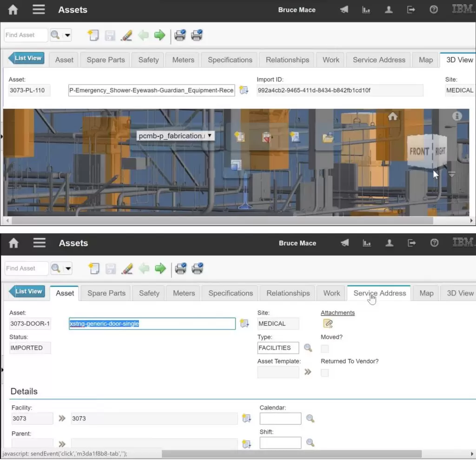
Task: Click the List View button in the lower window
Action: pos(27,291)
